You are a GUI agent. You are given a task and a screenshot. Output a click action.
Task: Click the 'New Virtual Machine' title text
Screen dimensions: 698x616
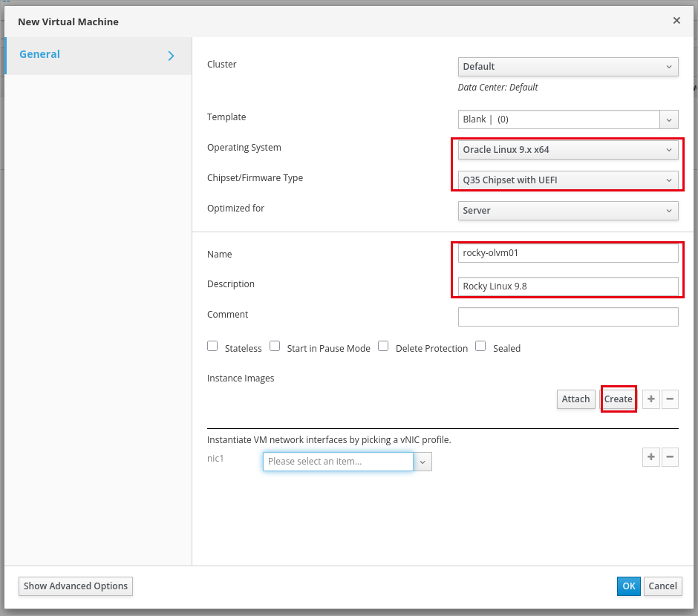pos(68,22)
